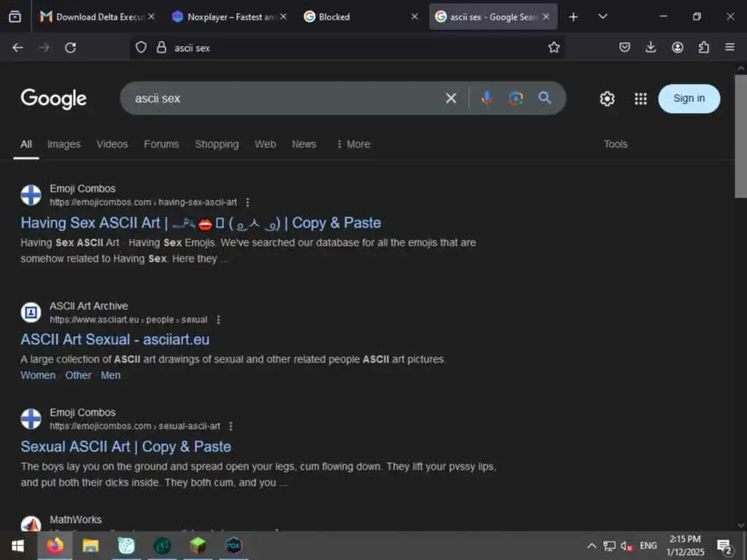Open the network status tray icon
Image resolution: width=747 pixels, height=560 pixels.
click(609, 545)
